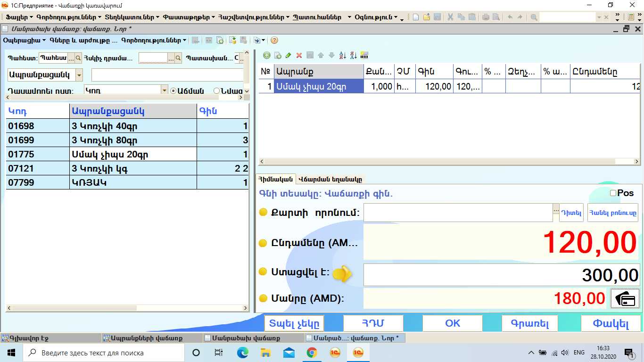Image resolution: width=644 pixels, height=362 pixels.
Task: Click the Cut scissors icon
Action: point(450,17)
